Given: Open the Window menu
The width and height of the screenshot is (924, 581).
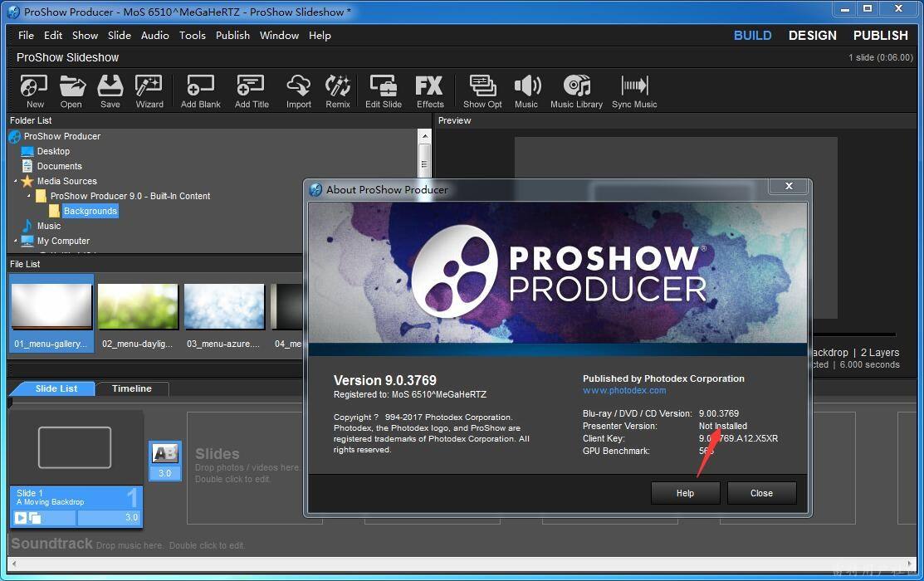Looking at the screenshot, I should (x=279, y=36).
